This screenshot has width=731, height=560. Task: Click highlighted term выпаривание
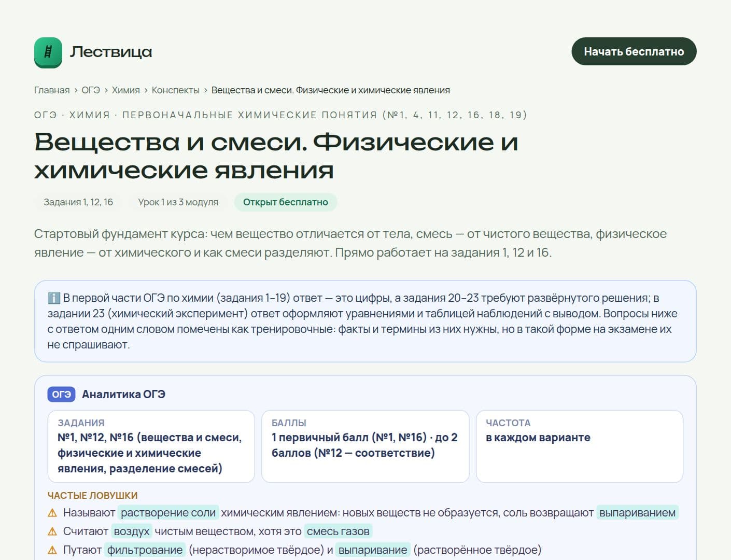tap(373, 550)
